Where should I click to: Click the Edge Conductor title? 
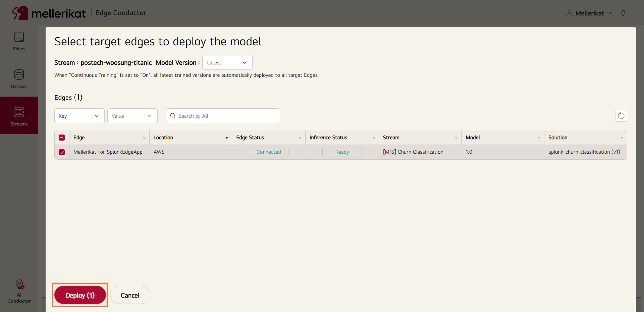pyautogui.click(x=121, y=13)
